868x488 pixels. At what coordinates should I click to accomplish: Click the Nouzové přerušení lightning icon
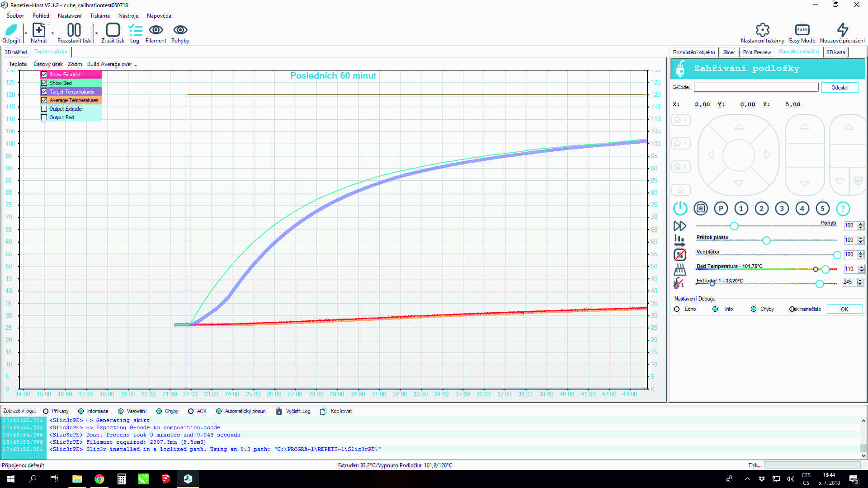(842, 30)
